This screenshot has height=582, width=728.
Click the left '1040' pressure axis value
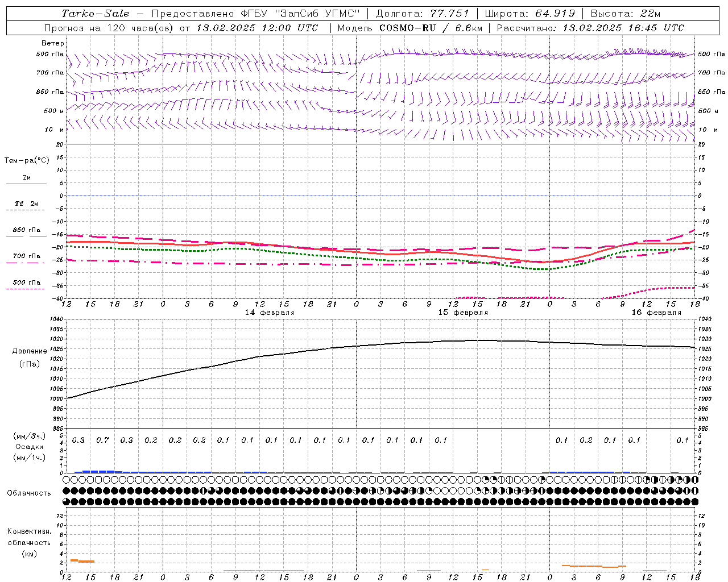[x=57, y=319]
